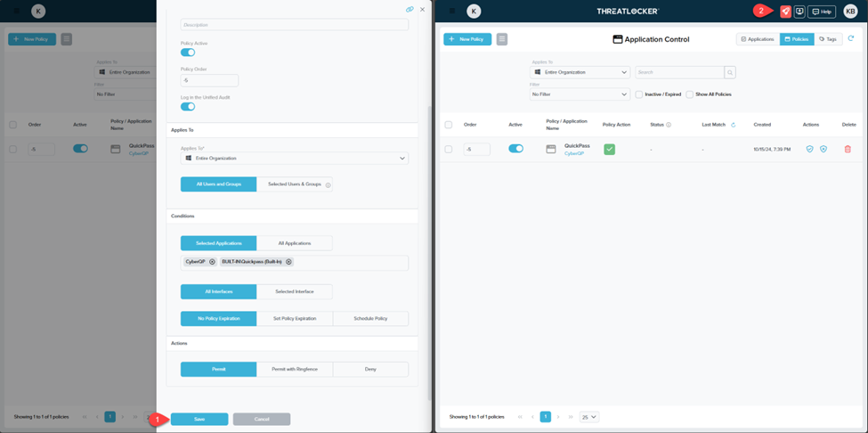The height and width of the screenshot is (433, 868).
Task: Click second shield action icon for QuickPass
Action: click(823, 149)
